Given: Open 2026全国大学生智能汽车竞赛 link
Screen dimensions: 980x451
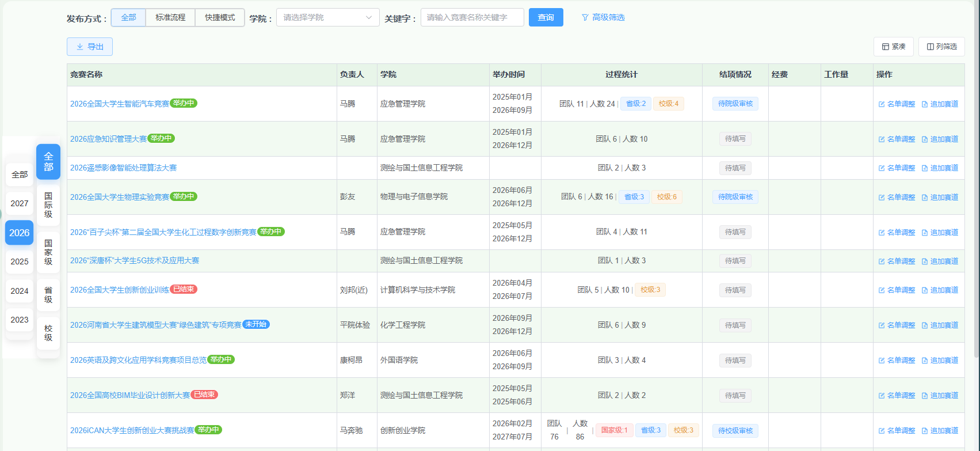Looking at the screenshot, I should [120, 104].
